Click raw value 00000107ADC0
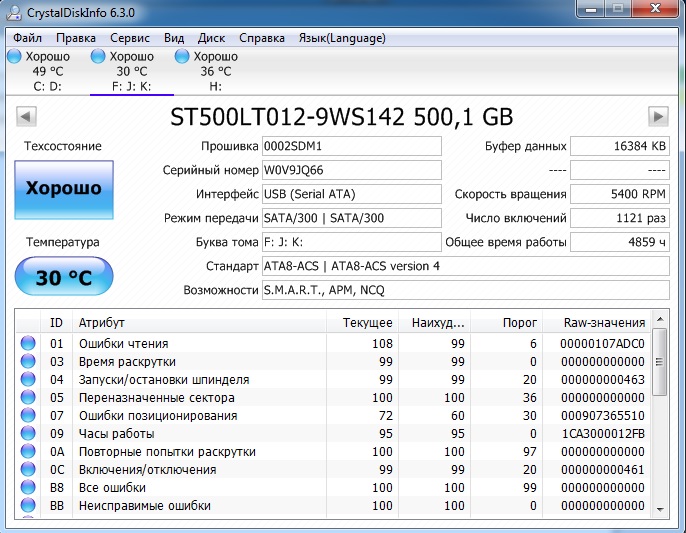The height and width of the screenshot is (533, 686). coord(602,344)
